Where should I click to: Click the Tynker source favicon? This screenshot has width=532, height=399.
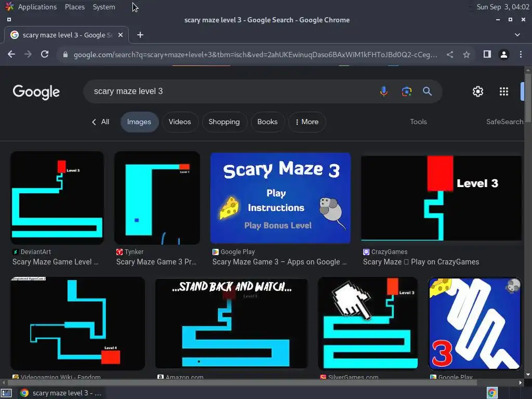pyautogui.click(x=119, y=252)
